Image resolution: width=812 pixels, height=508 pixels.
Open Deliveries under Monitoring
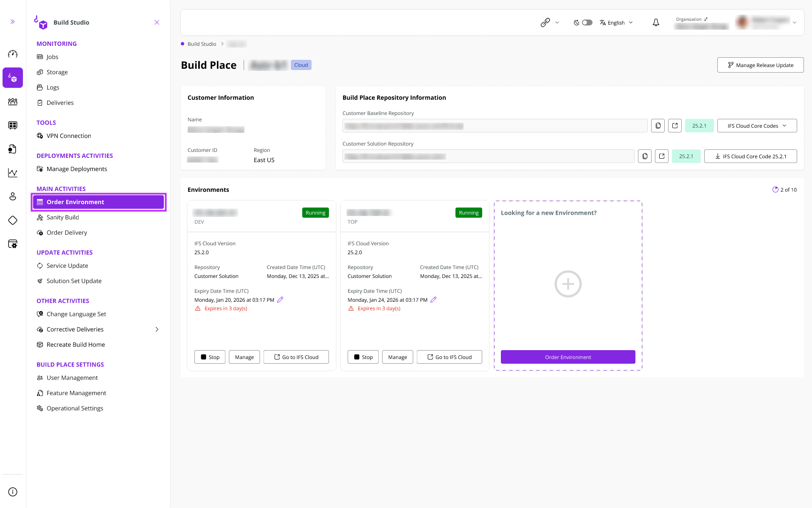point(60,103)
